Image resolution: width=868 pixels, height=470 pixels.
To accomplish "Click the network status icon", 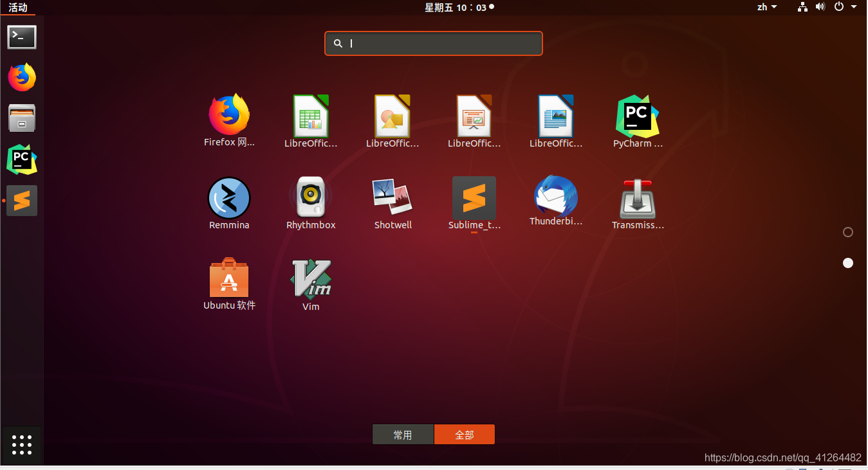I will (802, 7).
